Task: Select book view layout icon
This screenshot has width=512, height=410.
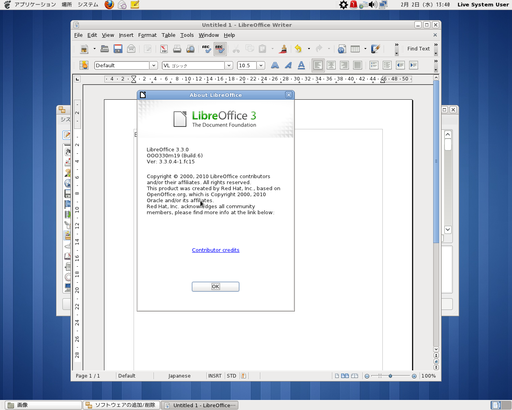Action: (x=355, y=376)
